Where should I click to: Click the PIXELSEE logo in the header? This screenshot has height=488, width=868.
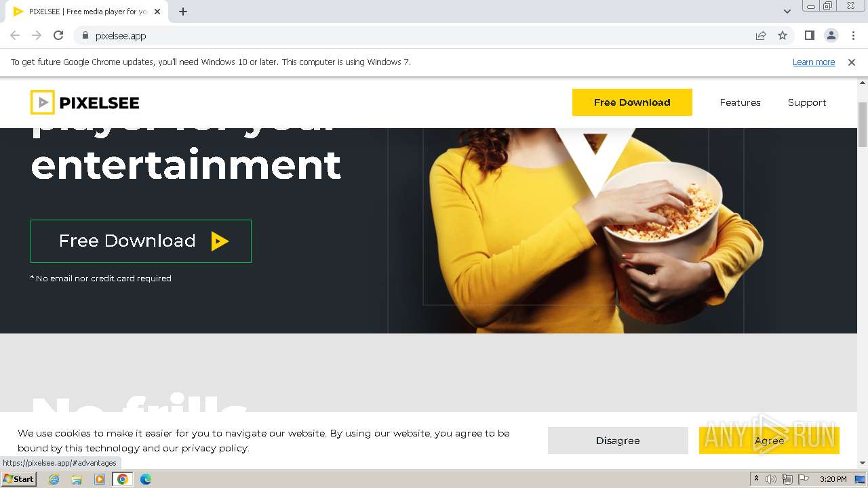[x=85, y=102]
